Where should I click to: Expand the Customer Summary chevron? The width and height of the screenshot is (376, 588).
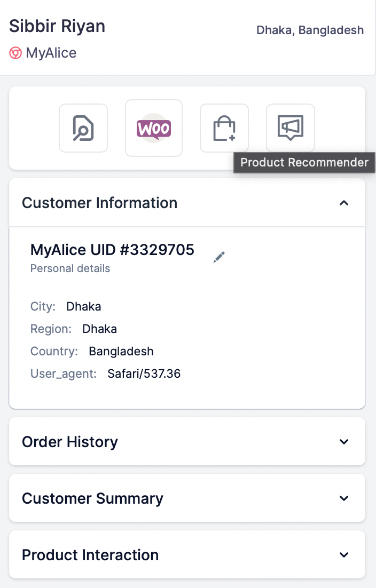tap(344, 498)
